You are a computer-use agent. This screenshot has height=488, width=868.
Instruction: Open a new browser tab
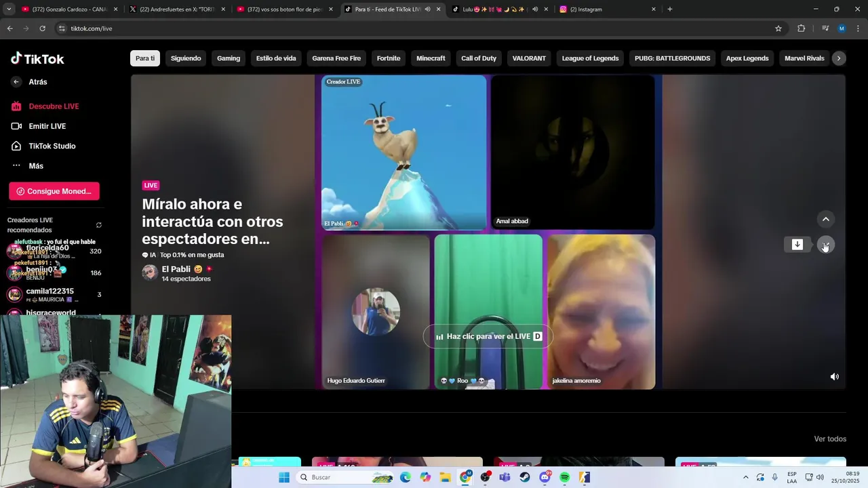(670, 9)
